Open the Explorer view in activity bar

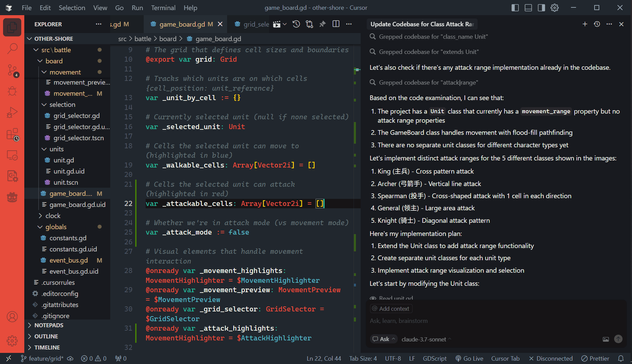click(x=12, y=27)
